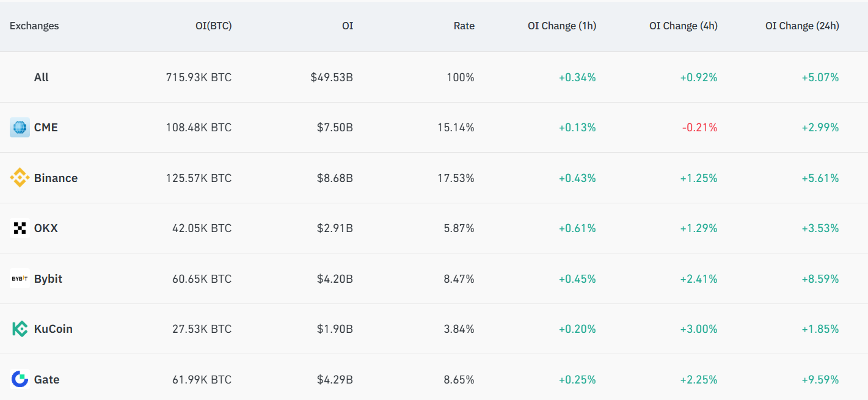Select CME's -0.21% change value
The height and width of the screenshot is (400, 868).
(699, 127)
